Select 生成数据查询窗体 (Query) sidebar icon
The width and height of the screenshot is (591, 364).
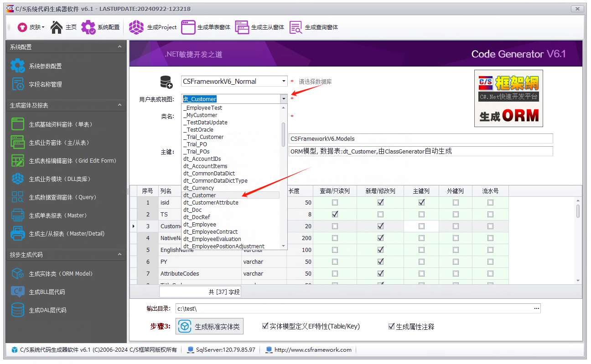click(x=18, y=197)
